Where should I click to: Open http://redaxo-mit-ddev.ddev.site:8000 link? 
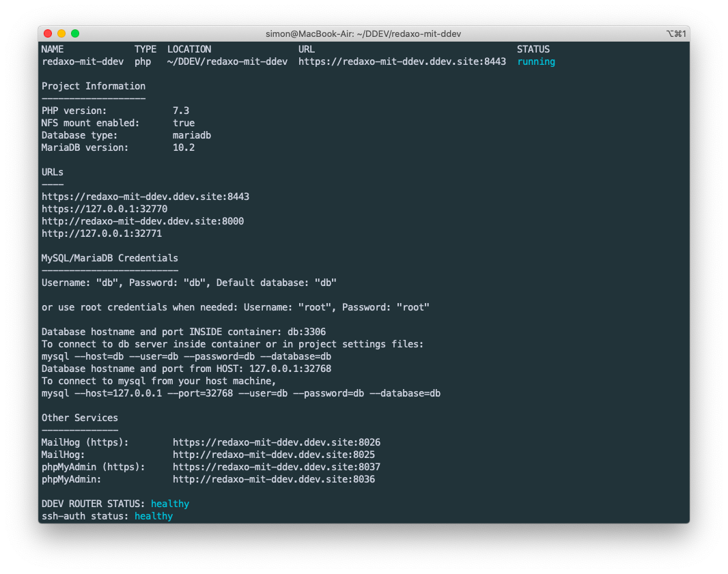(x=143, y=221)
